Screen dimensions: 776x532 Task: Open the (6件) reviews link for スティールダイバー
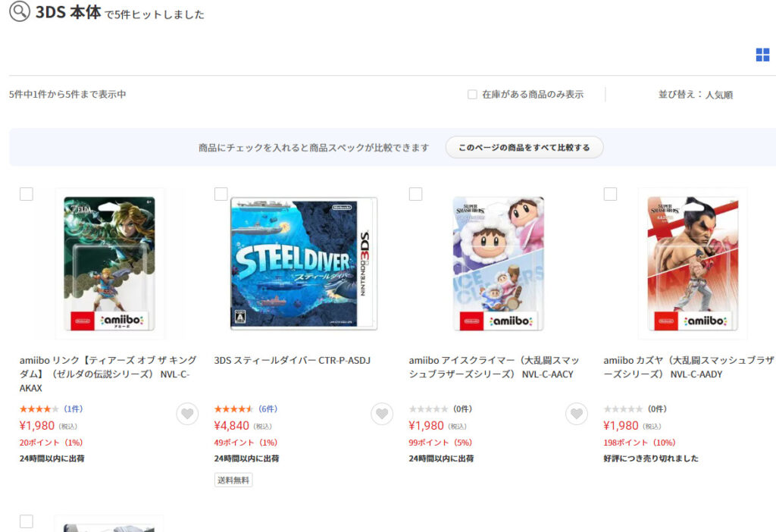(x=268, y=409)
